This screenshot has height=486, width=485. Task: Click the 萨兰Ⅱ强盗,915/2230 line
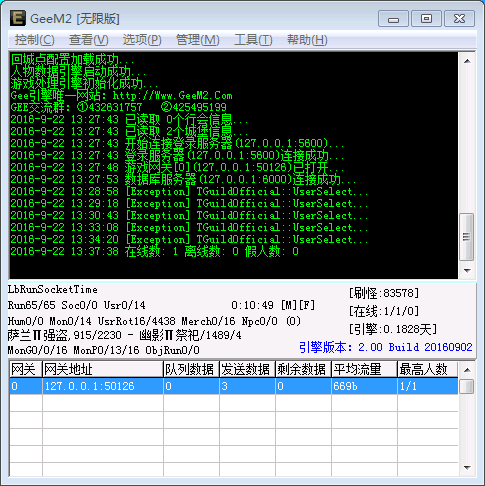click(125, 335)
